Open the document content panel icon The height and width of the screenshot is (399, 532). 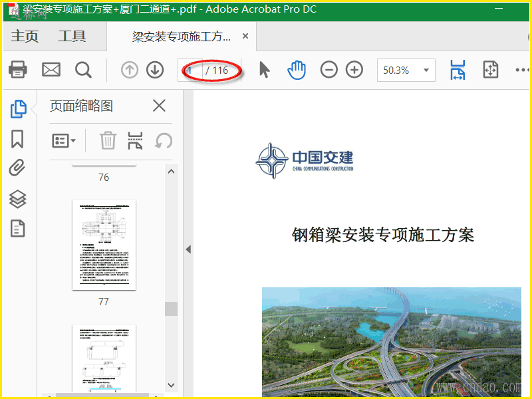17,228
